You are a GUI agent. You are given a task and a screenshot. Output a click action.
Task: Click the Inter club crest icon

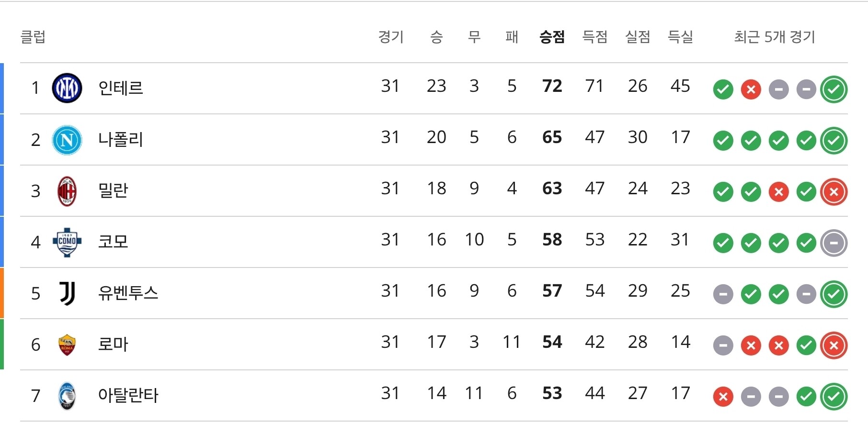(67, 89)
